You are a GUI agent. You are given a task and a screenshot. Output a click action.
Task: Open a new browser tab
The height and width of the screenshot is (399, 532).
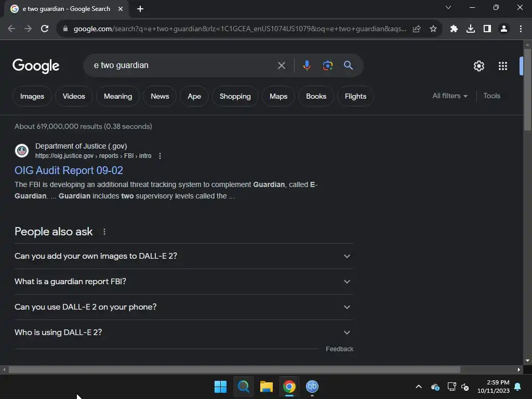(140, 9)
